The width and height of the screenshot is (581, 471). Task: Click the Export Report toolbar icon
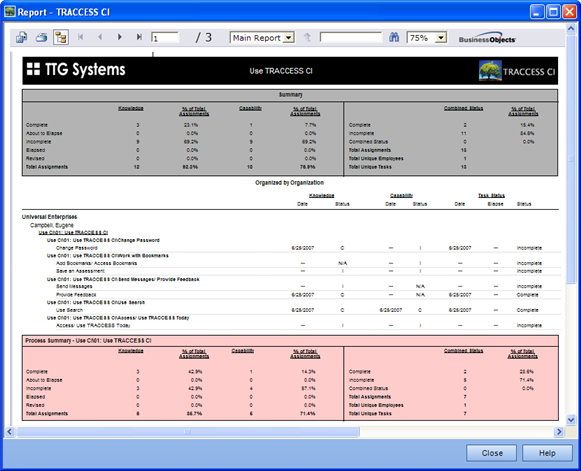click(x=21, y=37)
